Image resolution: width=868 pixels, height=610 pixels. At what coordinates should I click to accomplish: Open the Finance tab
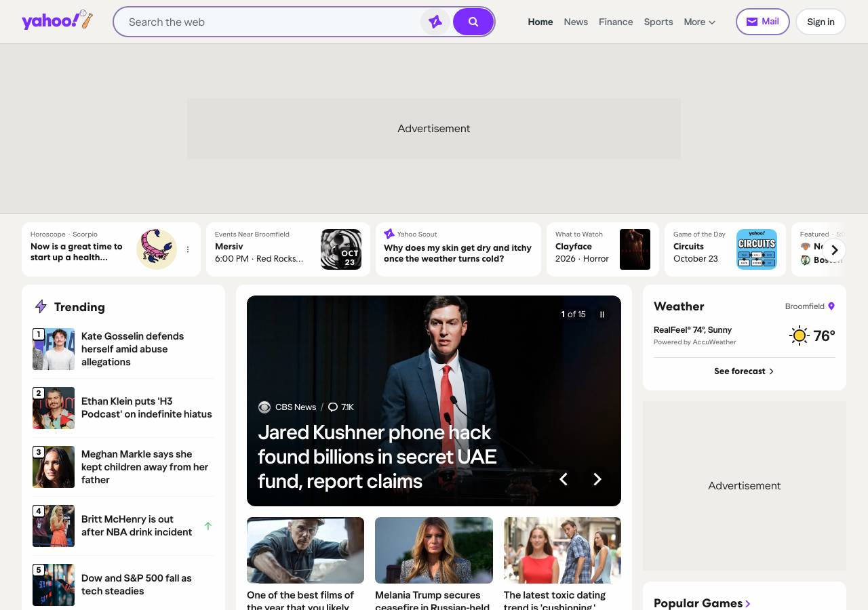point(616,22)
